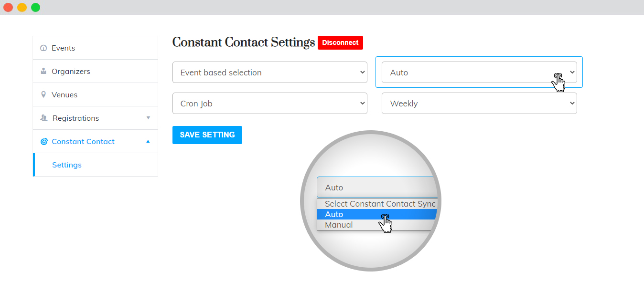Select the 'Select Constant Contact Sync' placeholder option
The width and height of the screenshot is (644, 303).
coord(377,204)
